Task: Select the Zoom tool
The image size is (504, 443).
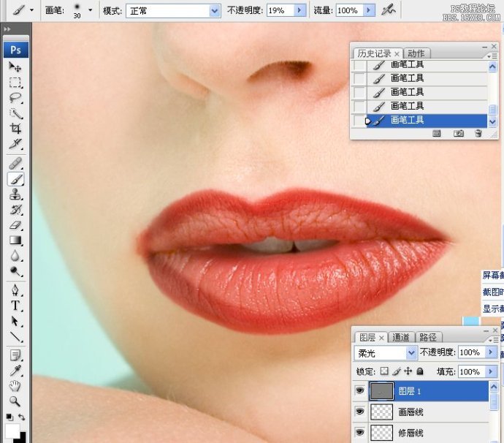Action: click(x=15, y=401)
